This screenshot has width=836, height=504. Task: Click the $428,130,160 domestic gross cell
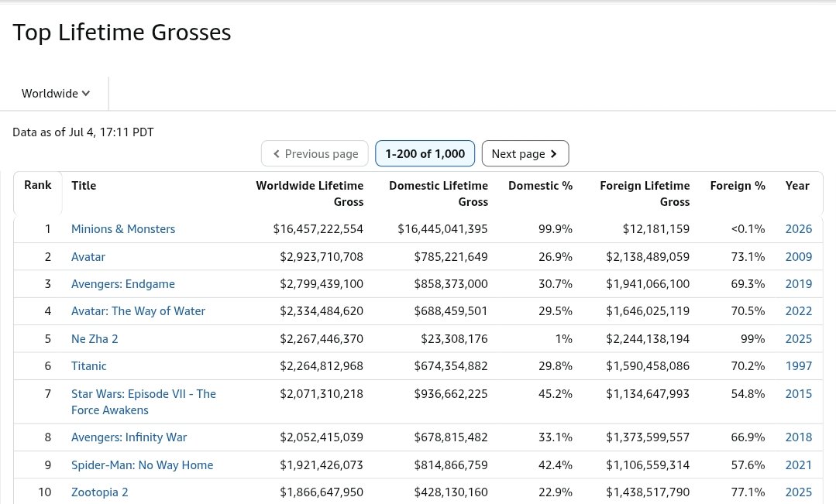point(451,492)
